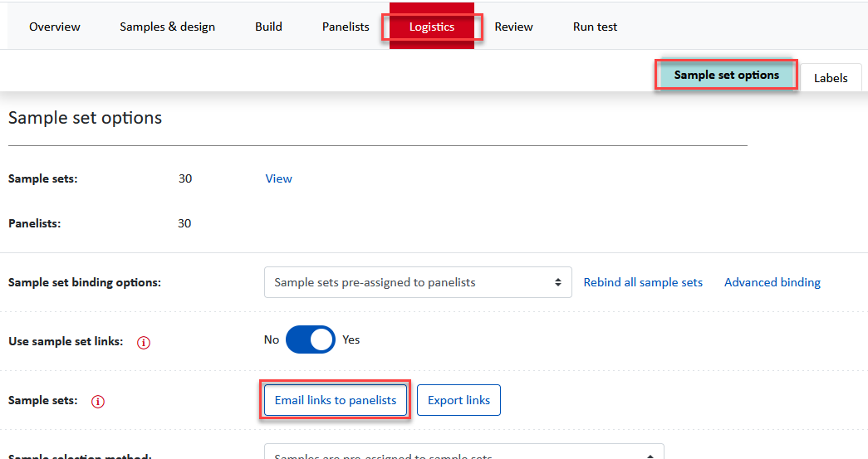Click Email links to panelists button
Screen dimensions: 868x459
336,400
